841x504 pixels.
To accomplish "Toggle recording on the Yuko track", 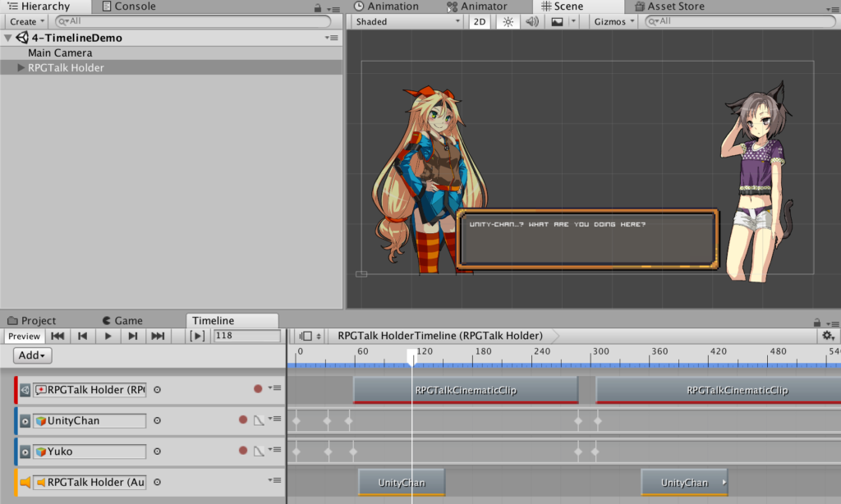I will tap(243, 451).
